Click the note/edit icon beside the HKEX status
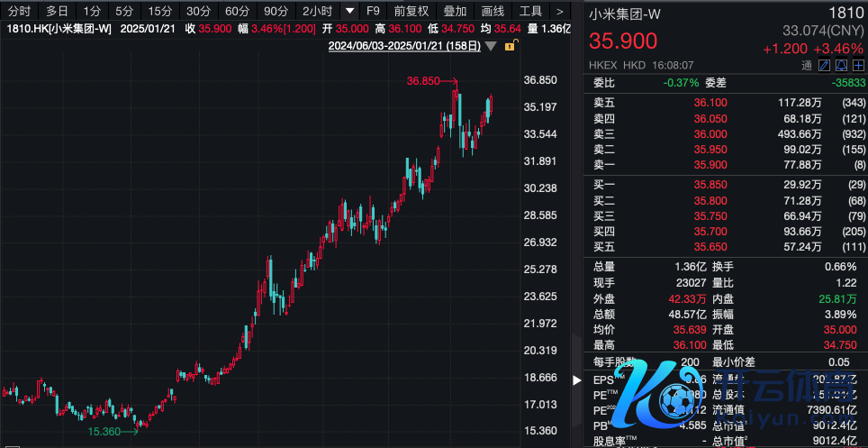Viewport: 868px width, 448px height. pyautogui.click(x=824, y=66)
